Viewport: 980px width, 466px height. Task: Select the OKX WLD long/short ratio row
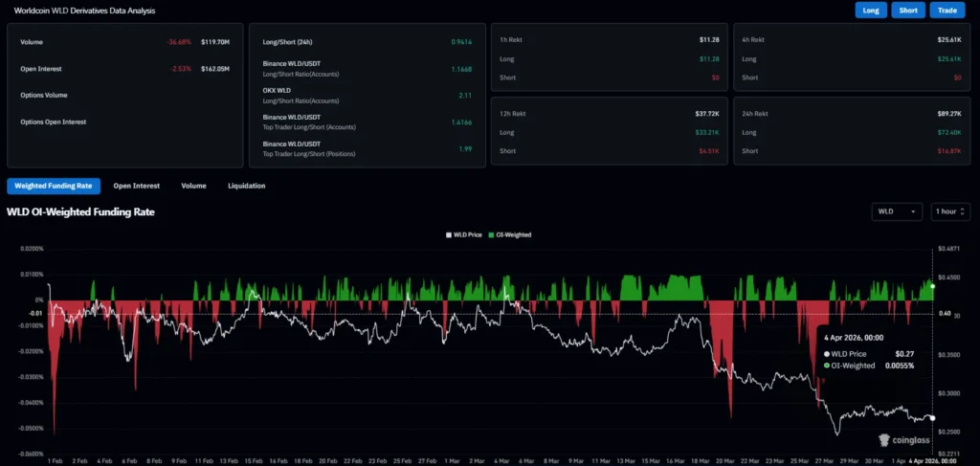(364, 96)
